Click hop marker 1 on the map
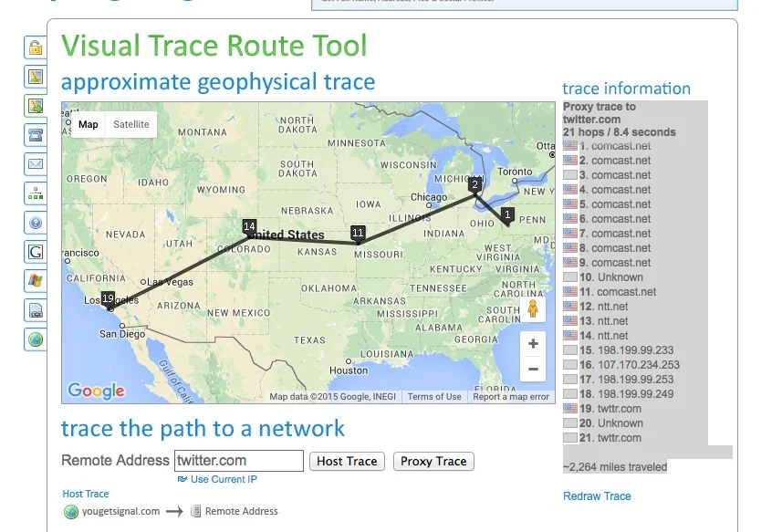This screenshot has width=782, height=532. pyautogui.click(x=507, y=215)
